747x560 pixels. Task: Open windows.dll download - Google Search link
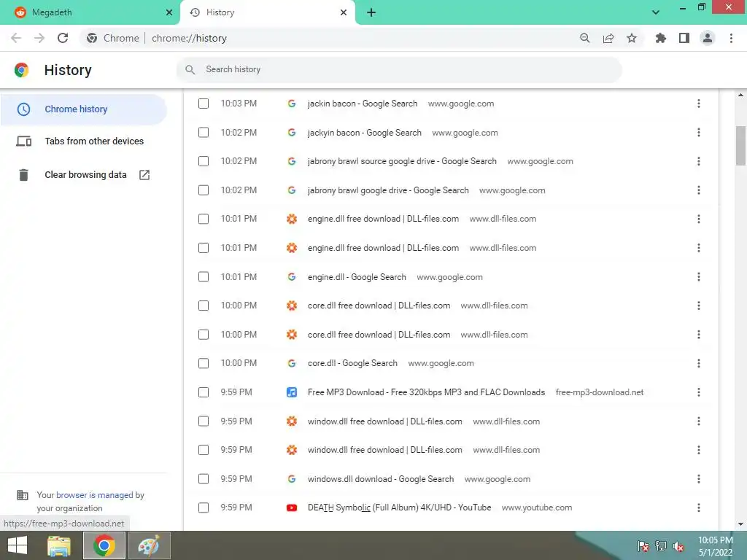click(x=381, y=478)
